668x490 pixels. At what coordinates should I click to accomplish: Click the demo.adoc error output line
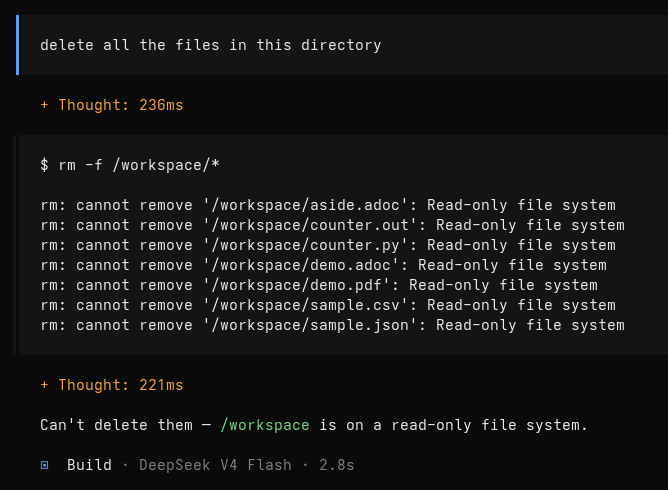point(323,265)
